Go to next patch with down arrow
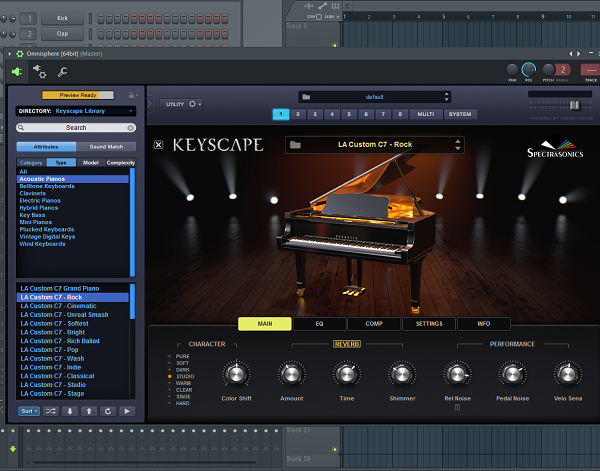Screen dimensions: 600x471 pos(70,411)
